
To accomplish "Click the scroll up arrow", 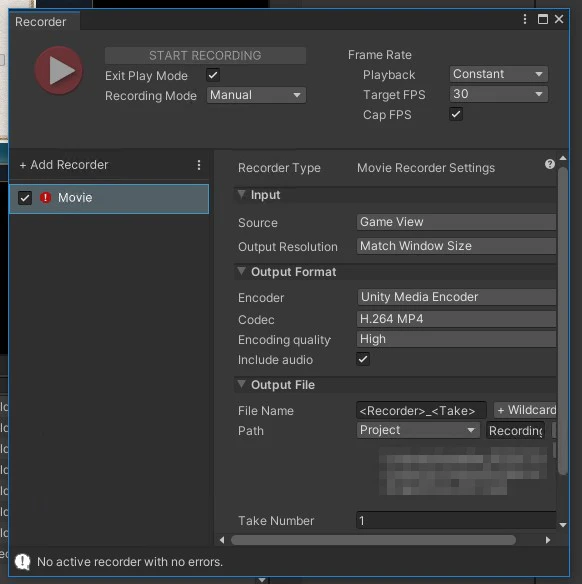I will click(563, 158).
